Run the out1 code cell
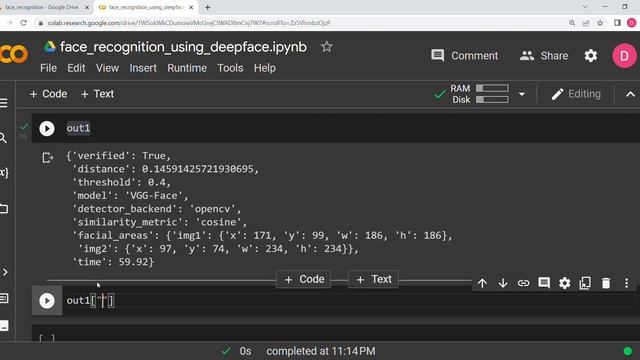The width and height of the screenshot is (640, 360). point(47,129)
